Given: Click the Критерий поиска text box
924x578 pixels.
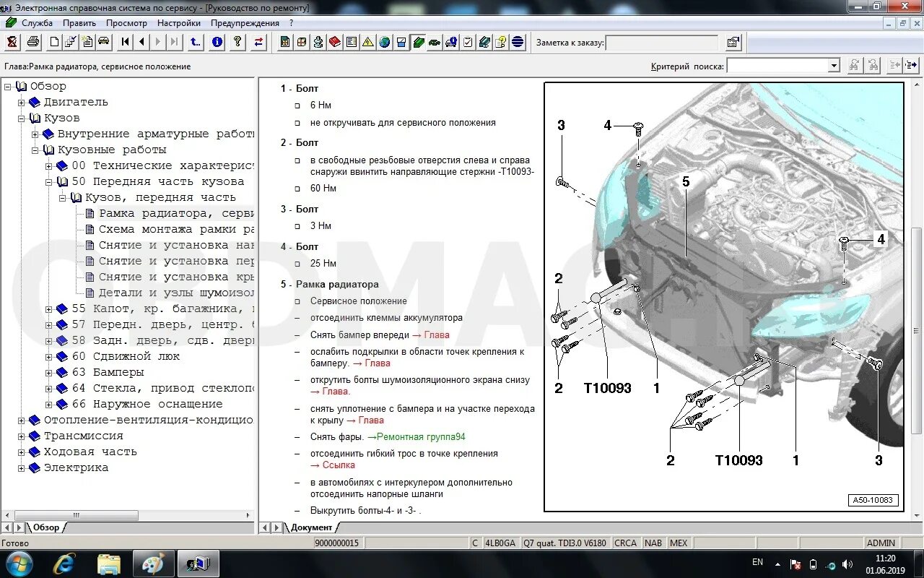Looking at the screenshot, I should click(x=777, y=66).
